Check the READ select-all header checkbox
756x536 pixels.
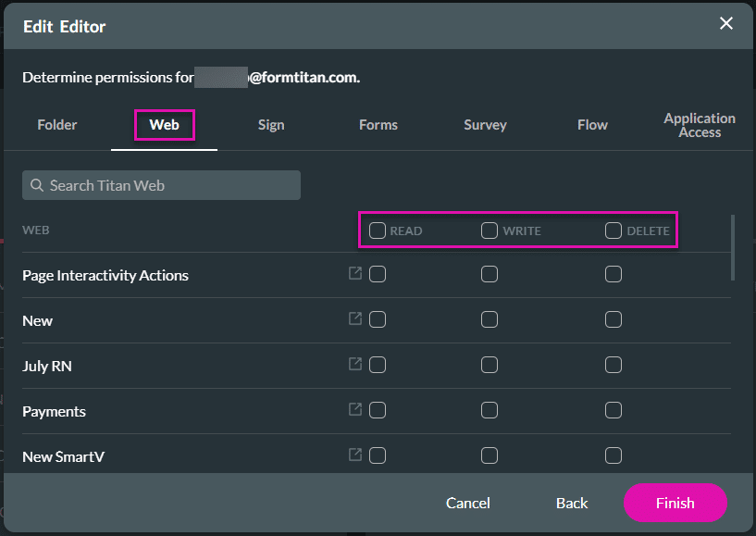[x=378, y=231]
